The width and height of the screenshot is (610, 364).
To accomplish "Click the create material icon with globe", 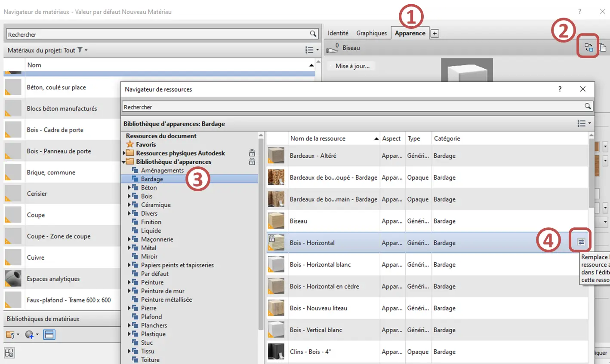I will tap(31, 334).
